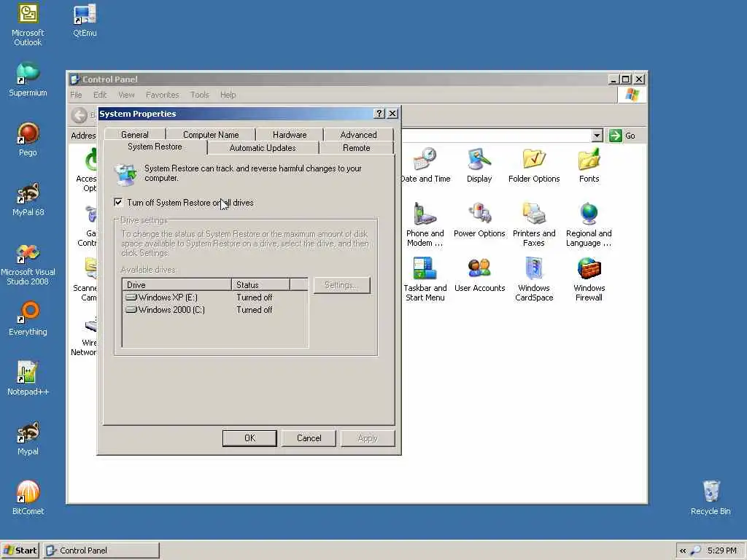Click the Control Panel taskbar button

pyautogui.click(x=101, y=551)
